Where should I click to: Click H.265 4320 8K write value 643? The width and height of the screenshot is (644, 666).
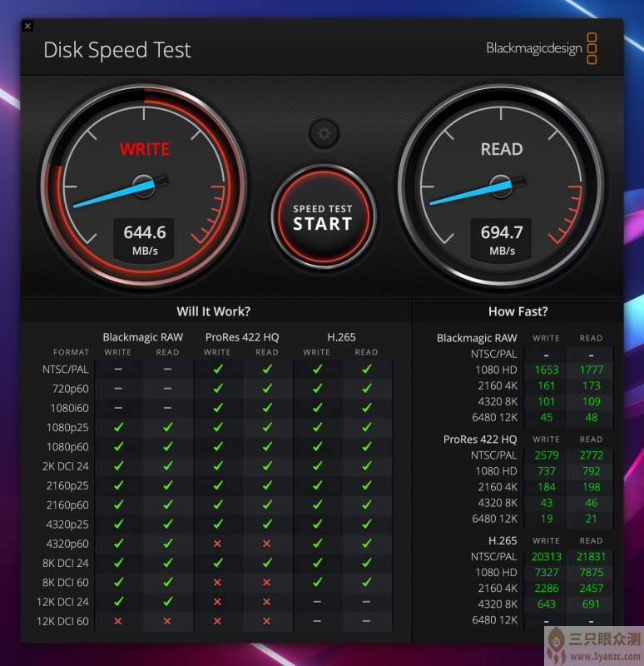[x=547, y=604]
